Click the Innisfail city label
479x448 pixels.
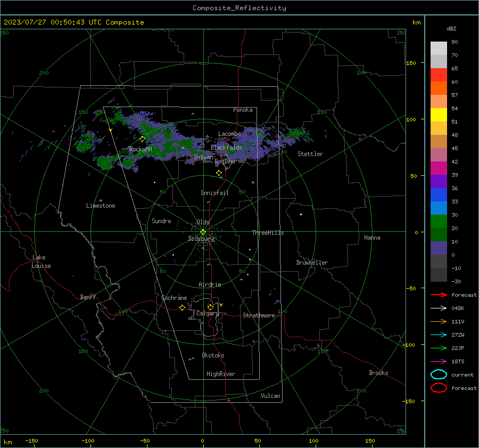[214, 193]
